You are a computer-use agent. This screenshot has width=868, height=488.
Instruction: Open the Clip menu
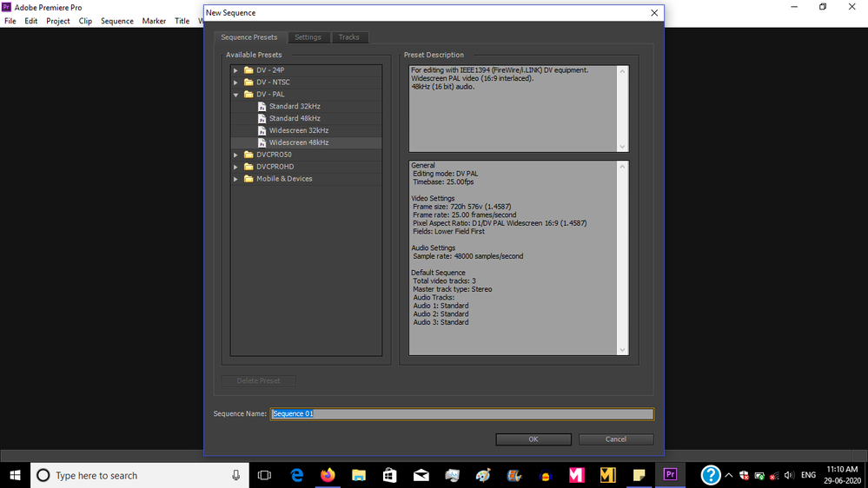coord(85,21)
